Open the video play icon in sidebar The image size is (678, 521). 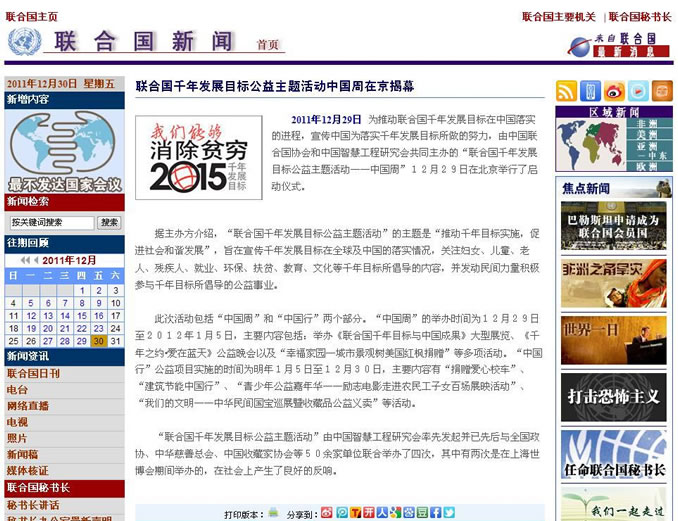coord(637,91)
